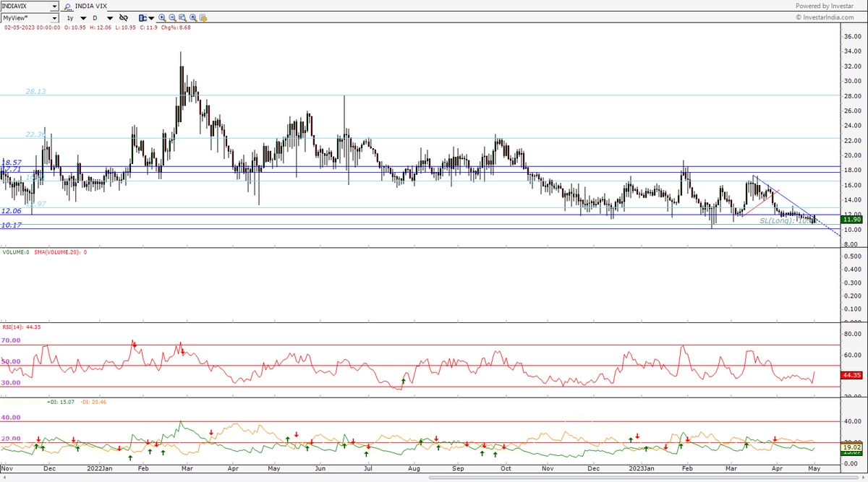This screenshot has height=482, width=868.
Task: Activate the zoom-to-area magnifier icon
Action: [182, 17]
